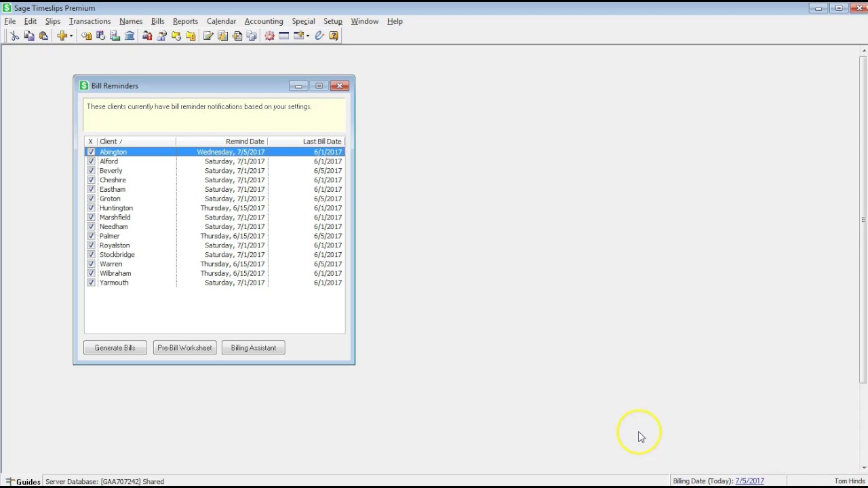Viewport: 868px width, 488px height.
Task: Uncheck the Palmer client checkbox
Action: [x=91, y=236]
